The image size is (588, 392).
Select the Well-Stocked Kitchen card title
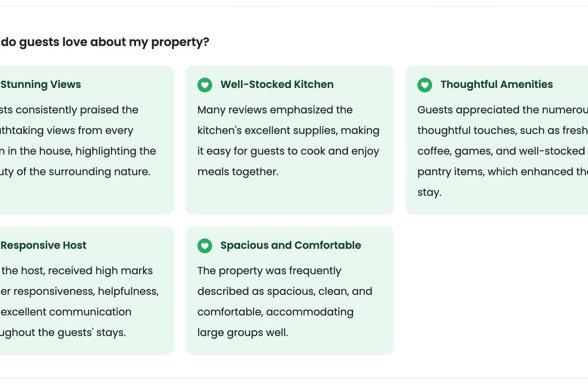click(x=277, y=85)
